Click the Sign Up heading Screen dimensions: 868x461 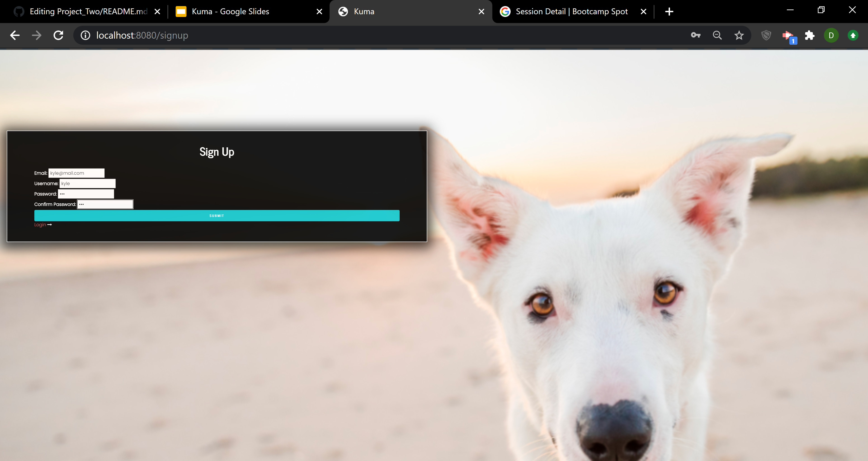[217, 152]
